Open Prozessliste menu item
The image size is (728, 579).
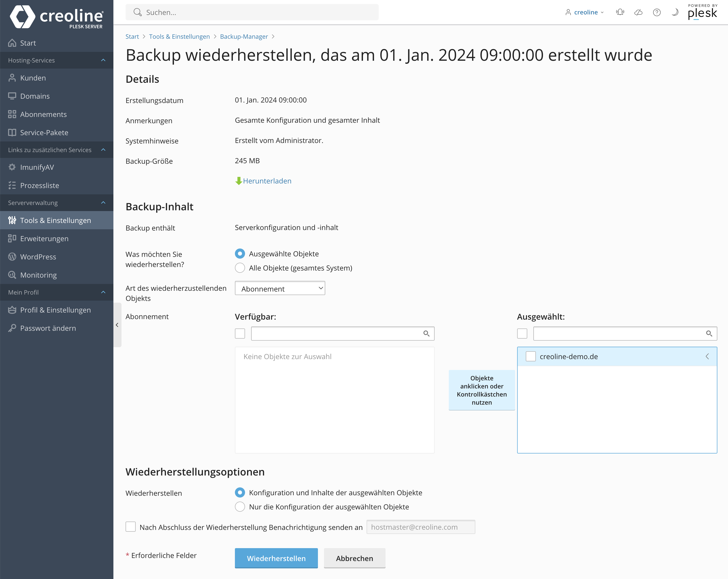(57, 185)
